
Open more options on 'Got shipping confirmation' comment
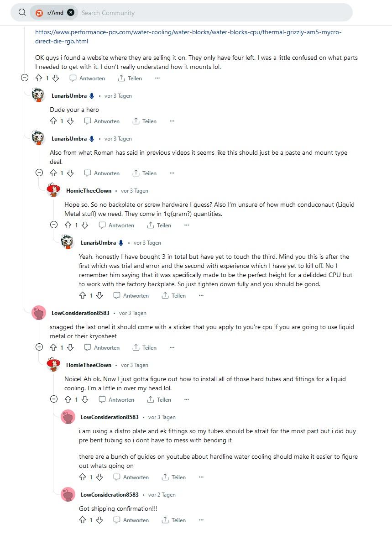[x=201, y=520]
